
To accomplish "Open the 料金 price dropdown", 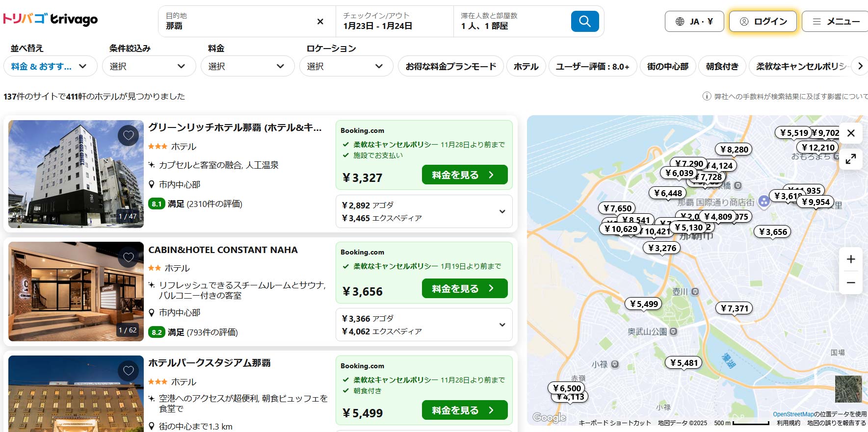I will click(x=247, y=66).
